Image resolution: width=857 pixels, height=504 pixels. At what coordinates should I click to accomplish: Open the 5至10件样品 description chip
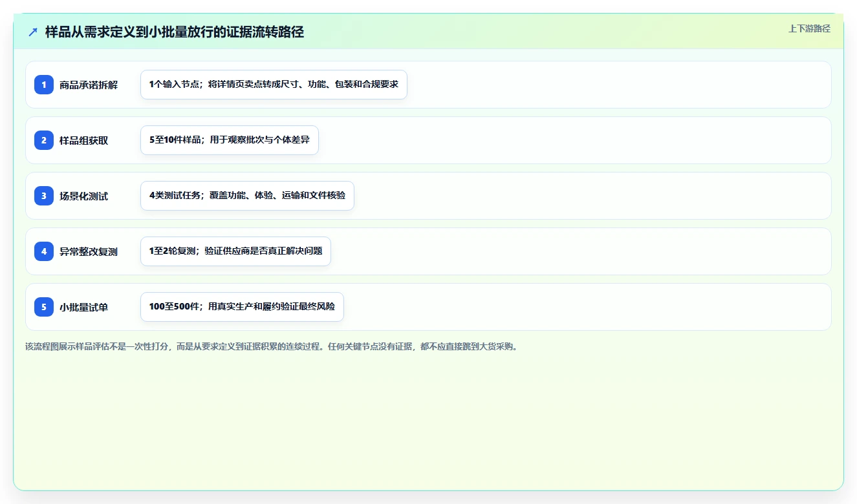230,140
